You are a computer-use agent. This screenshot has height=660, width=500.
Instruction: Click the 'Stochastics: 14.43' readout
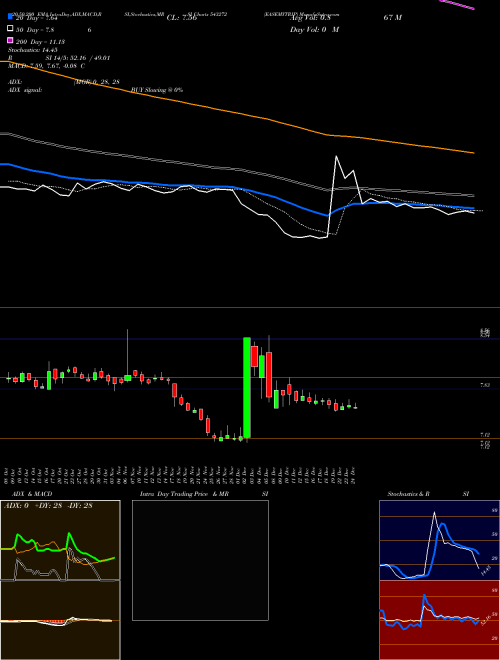pos(33,50)
